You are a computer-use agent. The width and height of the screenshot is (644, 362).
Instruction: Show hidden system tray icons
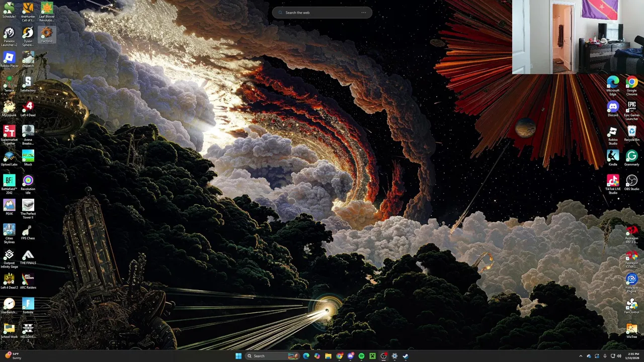581,356
